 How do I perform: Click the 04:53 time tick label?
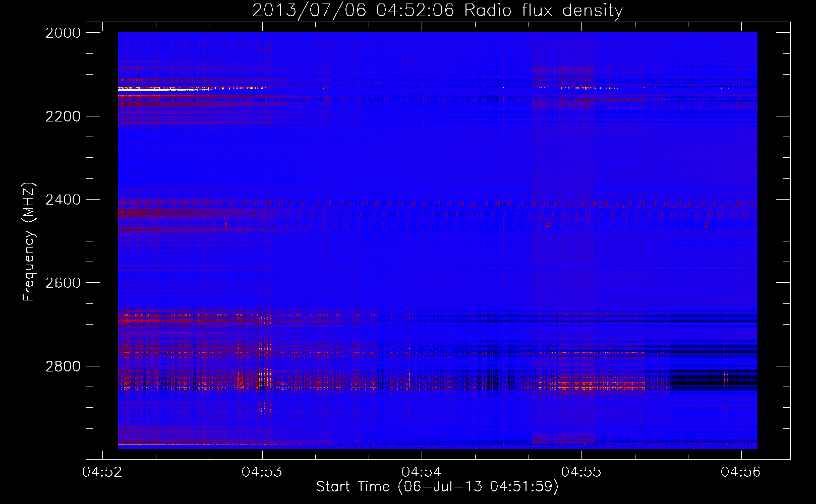pyautogui.click(x=262, y=472)
